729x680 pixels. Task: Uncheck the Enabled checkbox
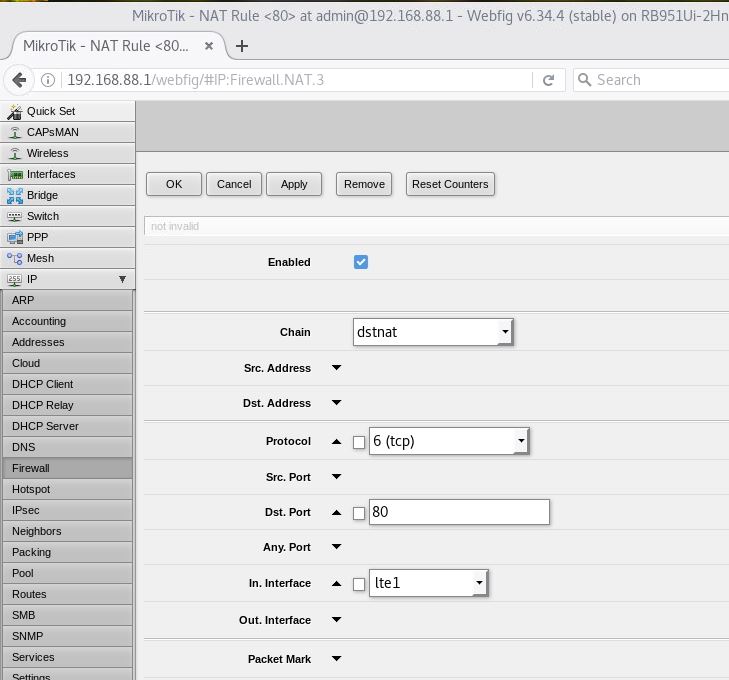coord(361,262)
